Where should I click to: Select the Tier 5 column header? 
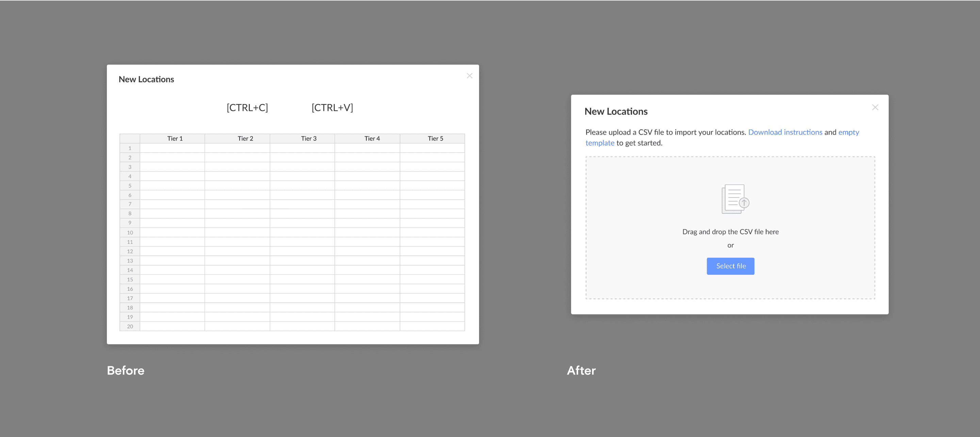[435, 138]
